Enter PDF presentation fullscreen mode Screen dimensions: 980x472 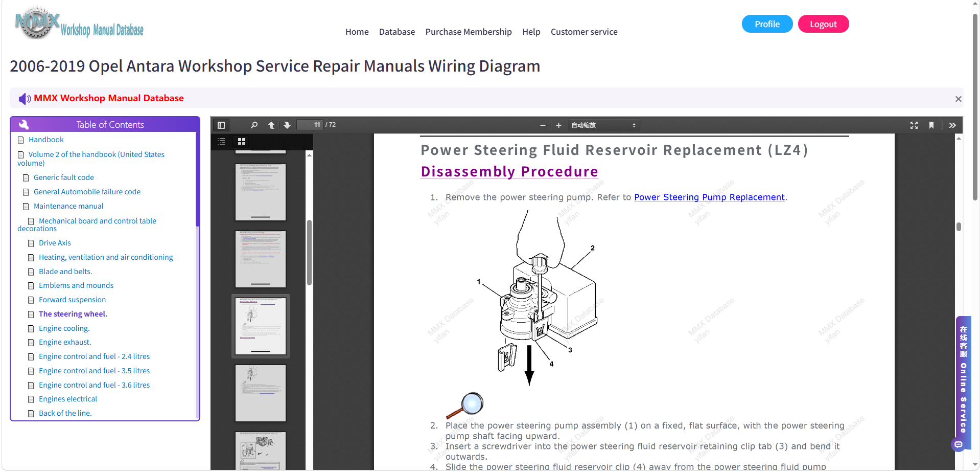914,125
